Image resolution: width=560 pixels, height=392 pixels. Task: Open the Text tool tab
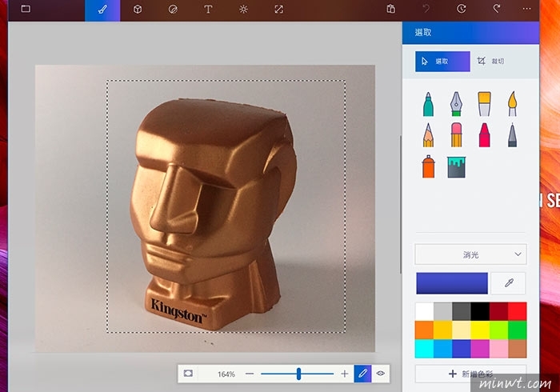click(208, 10)
